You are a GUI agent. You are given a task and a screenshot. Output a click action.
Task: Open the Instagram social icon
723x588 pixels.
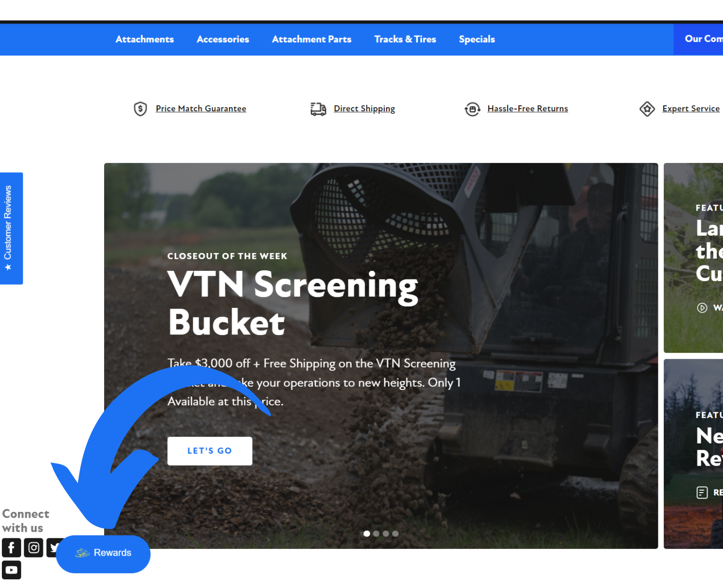(34, 548)
